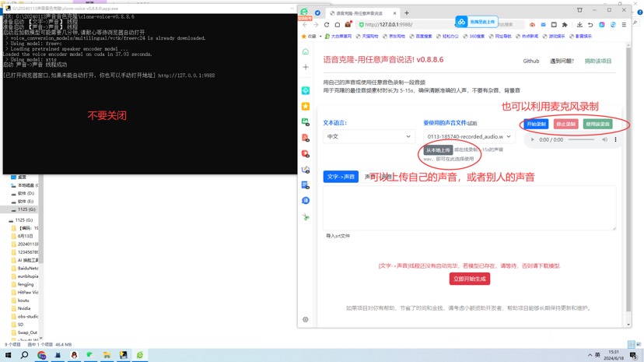Viewport: 644px width, 362px height.
Task: Click inside the large text input area
Action: pos(469,207)
